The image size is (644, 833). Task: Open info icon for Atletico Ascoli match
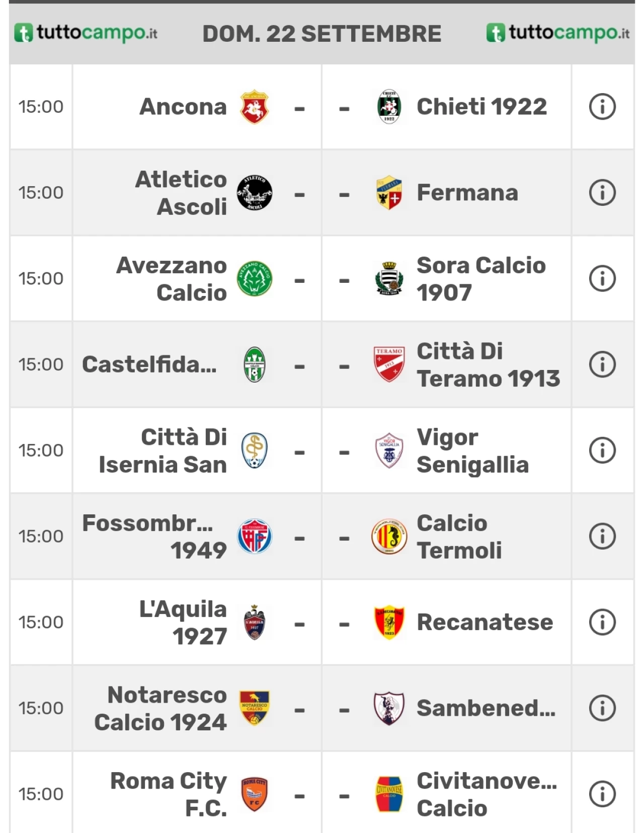tap(602, 193)
